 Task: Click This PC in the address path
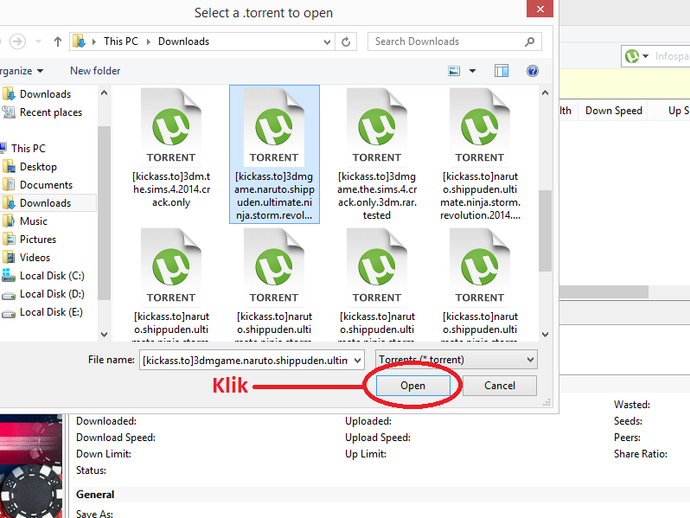click(121, 41)
